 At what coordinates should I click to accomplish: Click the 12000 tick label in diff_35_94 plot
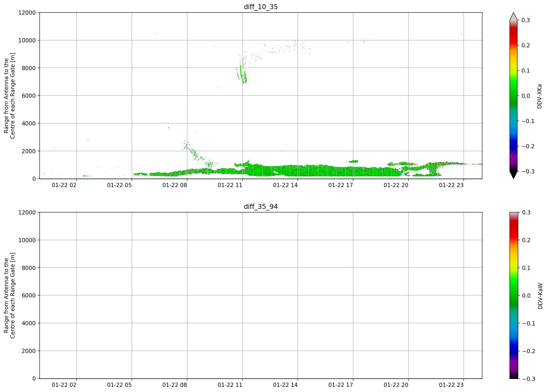pos(27,212)
